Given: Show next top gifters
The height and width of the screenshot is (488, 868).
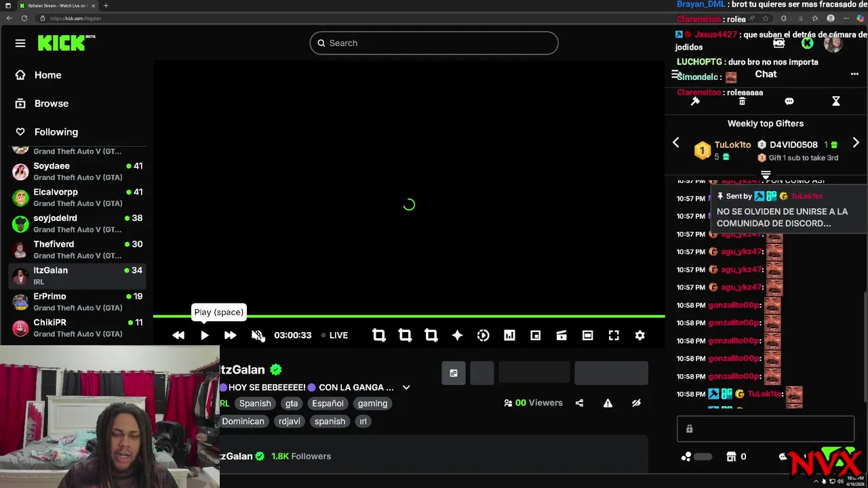Looking at the screenshot, I should click(856, 142).
